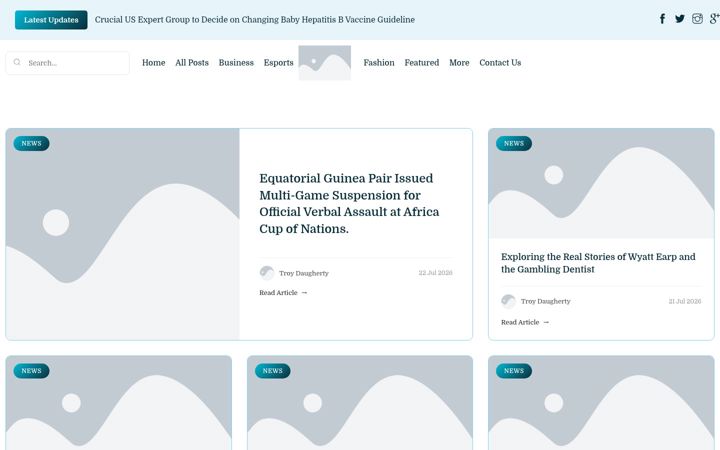Open the Contact Us menu item

500,62
